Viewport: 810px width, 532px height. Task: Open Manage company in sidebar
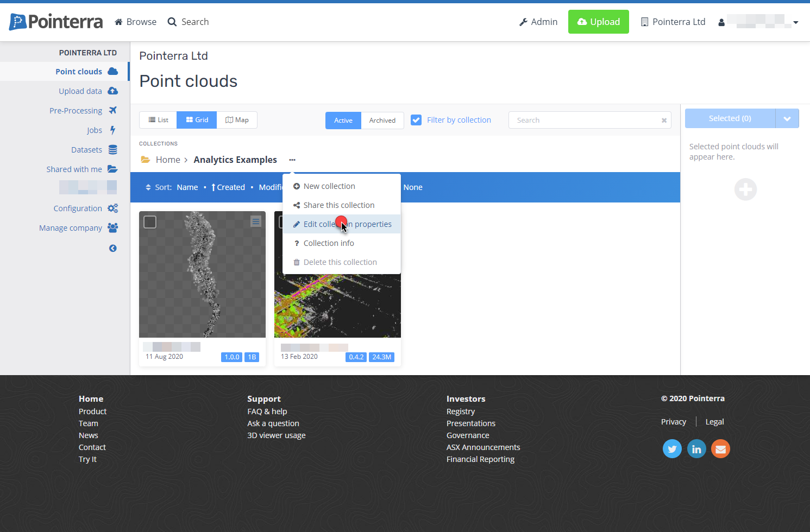(x=71, y=227)
